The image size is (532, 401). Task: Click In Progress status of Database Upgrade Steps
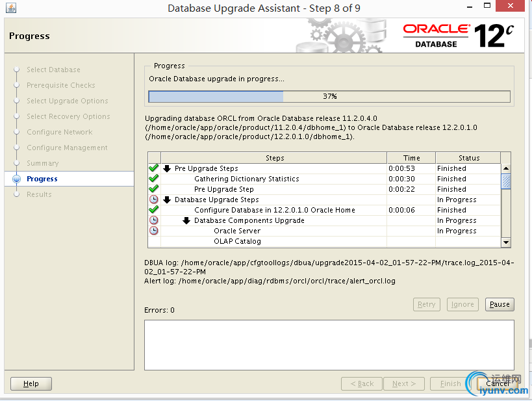[x=457, y=200]
